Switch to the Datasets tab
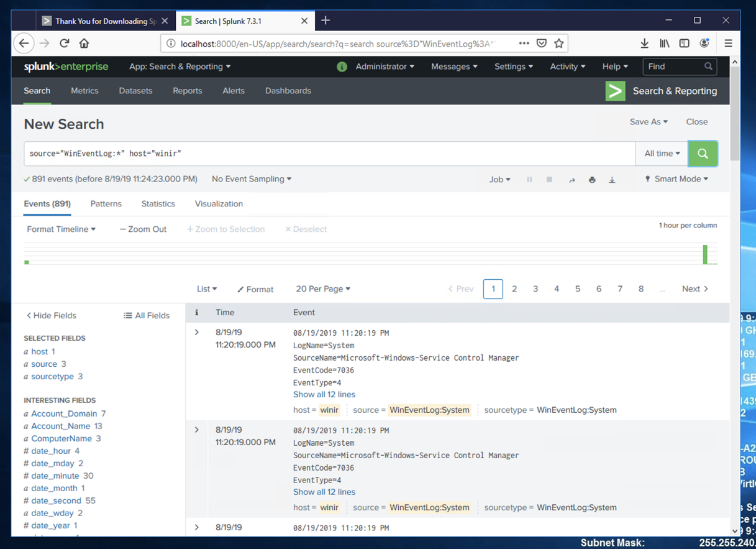The height and width of the screenshot is (549, 756). point(135,91)
